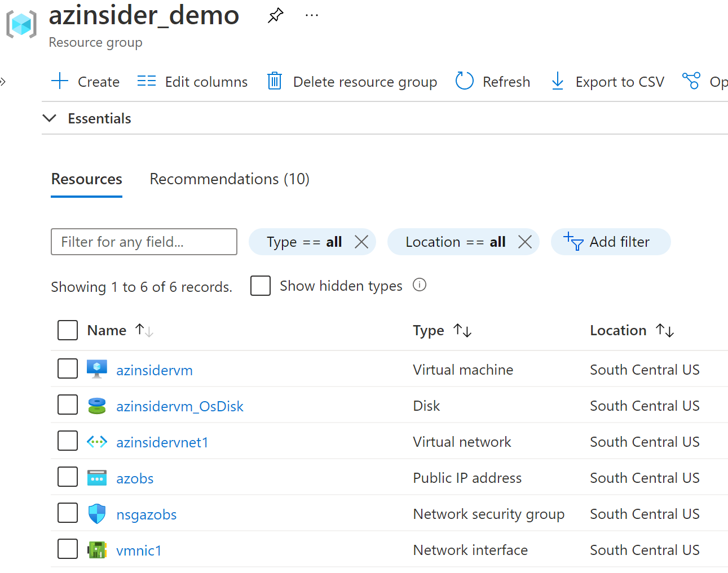Remove the Location filter with X
The width and height of the screenshot is (728, 573).
[525, 242]
